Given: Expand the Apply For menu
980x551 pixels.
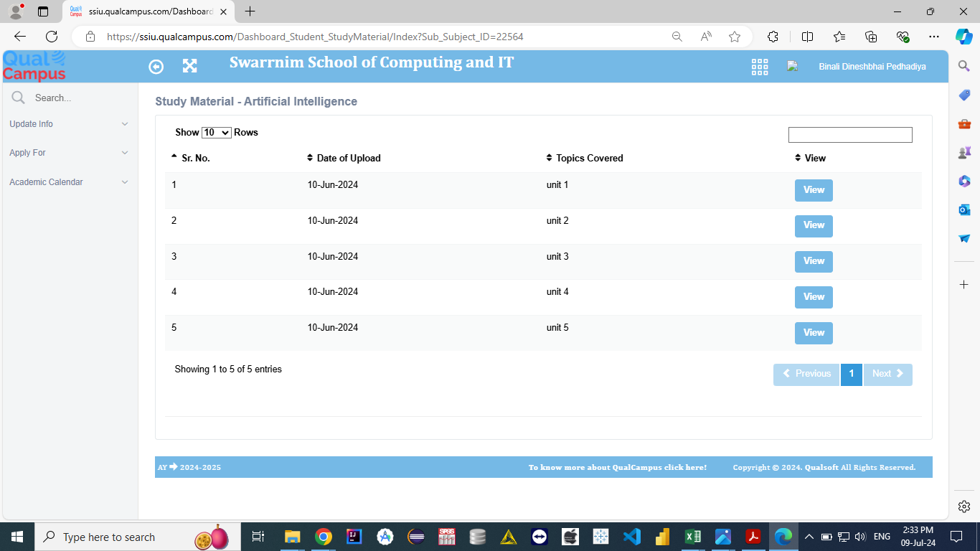Looking at the screenshot, I should pyautogui.click(x=69, y=153).
